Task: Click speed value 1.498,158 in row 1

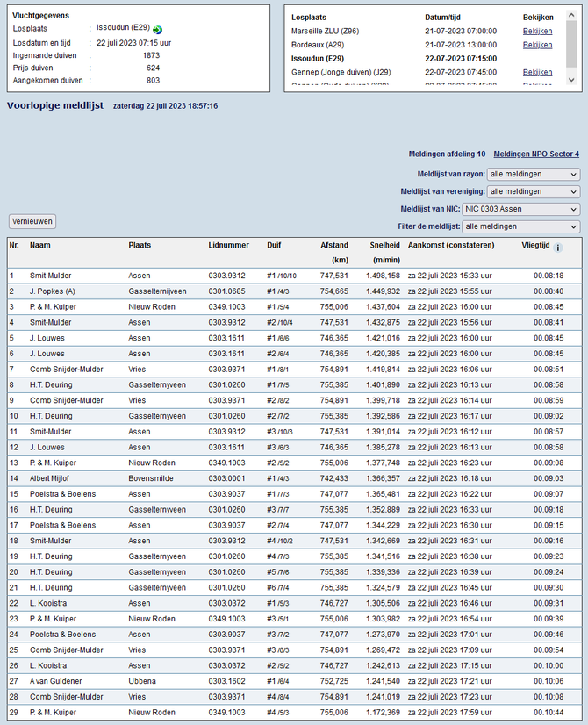Action: tap(383, 276)
